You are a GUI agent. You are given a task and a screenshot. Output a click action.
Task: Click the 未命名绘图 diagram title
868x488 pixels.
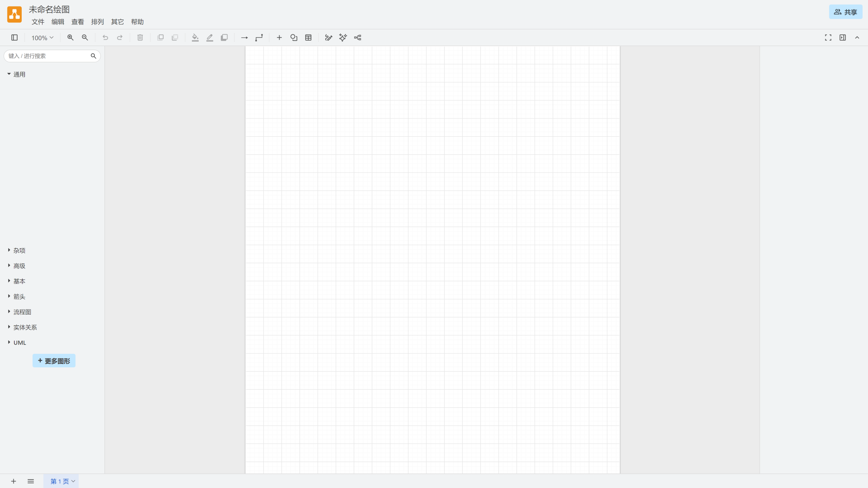click(x=49, y=9)
